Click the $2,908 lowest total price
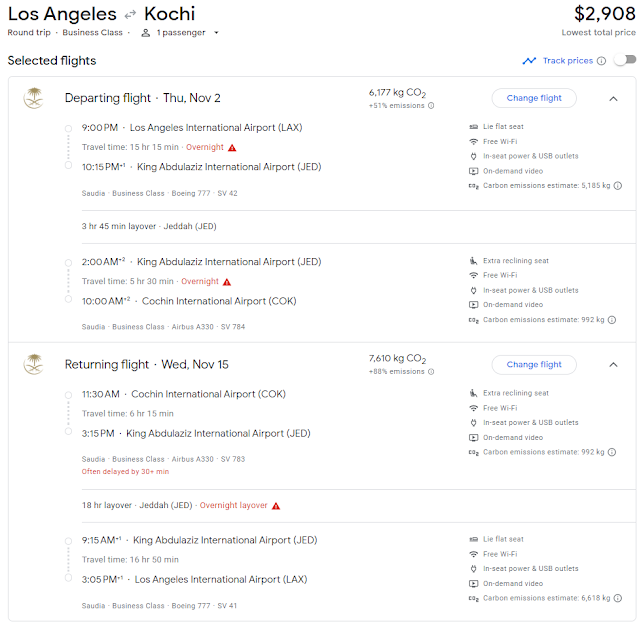 604,15
